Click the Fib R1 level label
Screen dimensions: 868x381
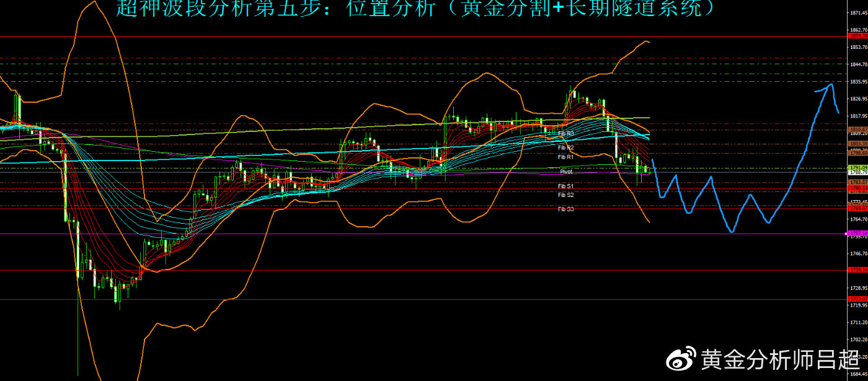point(565,157)
